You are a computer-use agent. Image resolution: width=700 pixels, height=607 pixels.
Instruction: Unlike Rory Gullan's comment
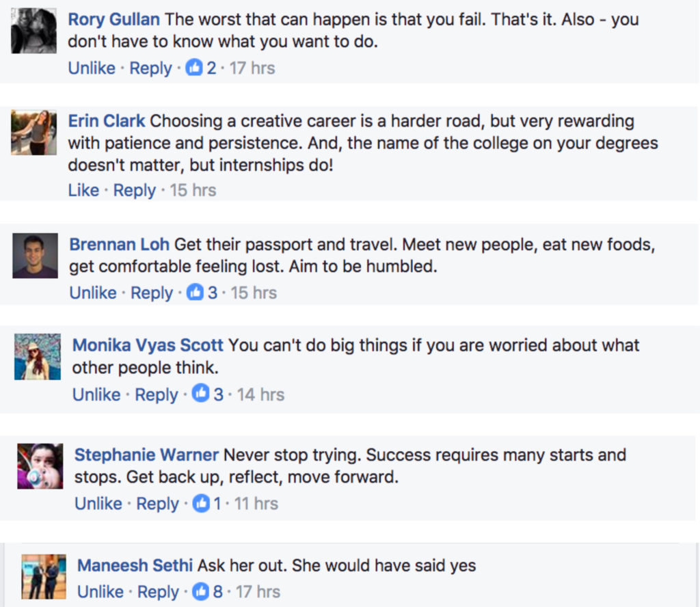coord(93,68)
